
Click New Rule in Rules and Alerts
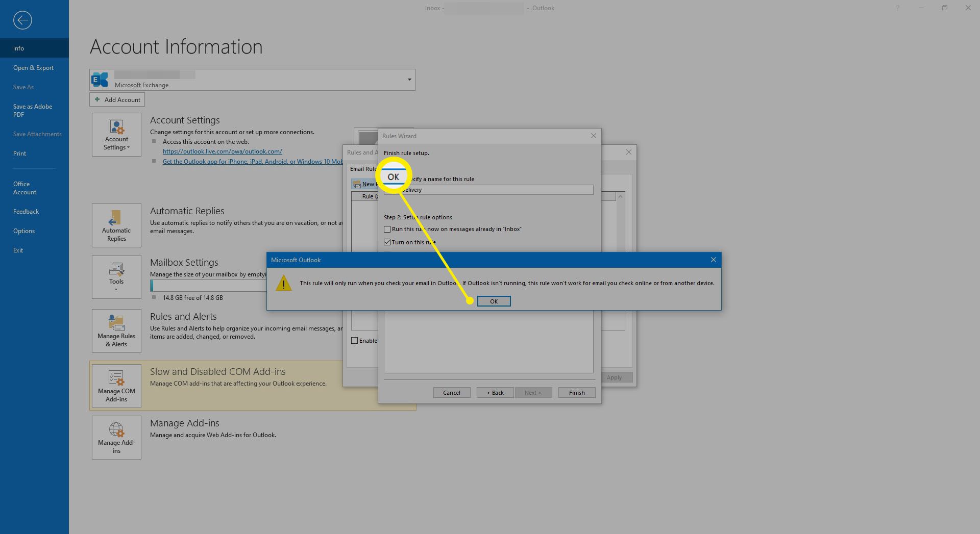tap(364, 184)
